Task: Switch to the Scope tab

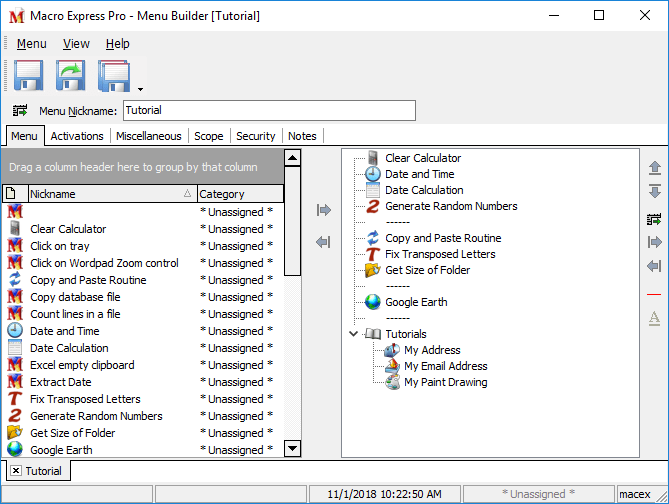Action: tap(209, 136)
